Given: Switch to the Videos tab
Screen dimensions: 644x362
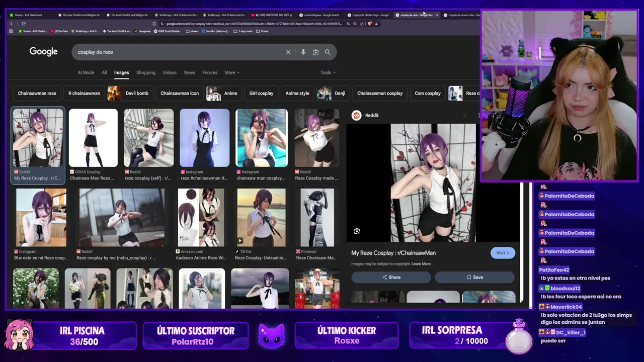Looking at the screenshot, I should pyautogui.click(x=170, y=72).
